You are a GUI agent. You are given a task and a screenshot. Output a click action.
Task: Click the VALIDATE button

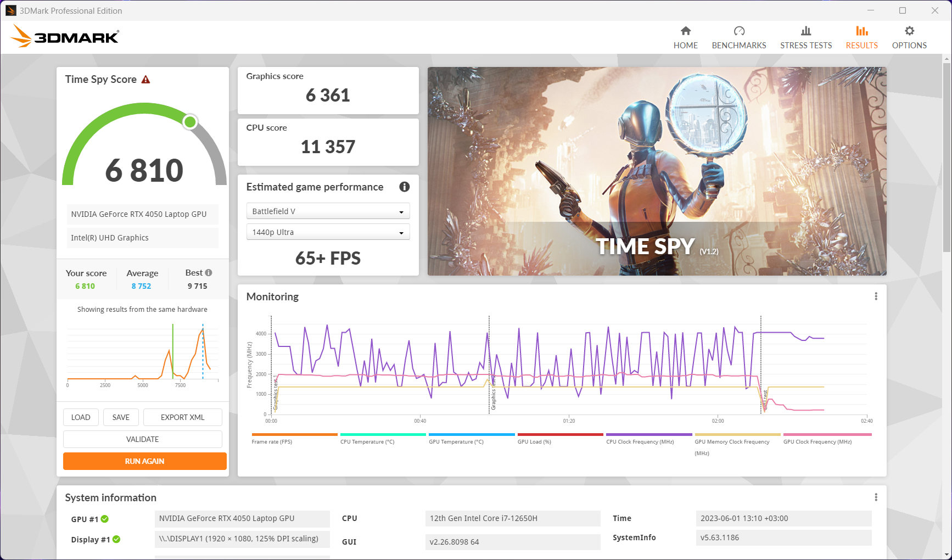pyautogui.click(x=143, y=439)
